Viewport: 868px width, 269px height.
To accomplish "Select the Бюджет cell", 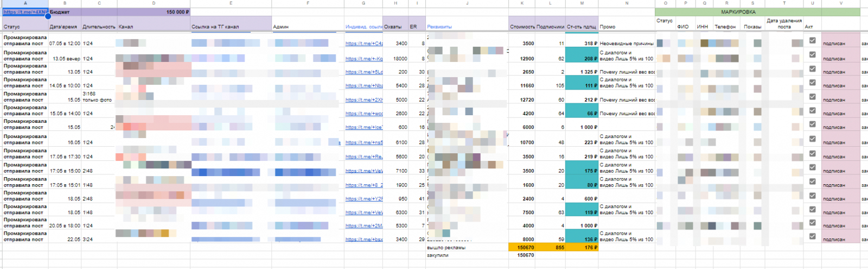I will tap(65, 11).
